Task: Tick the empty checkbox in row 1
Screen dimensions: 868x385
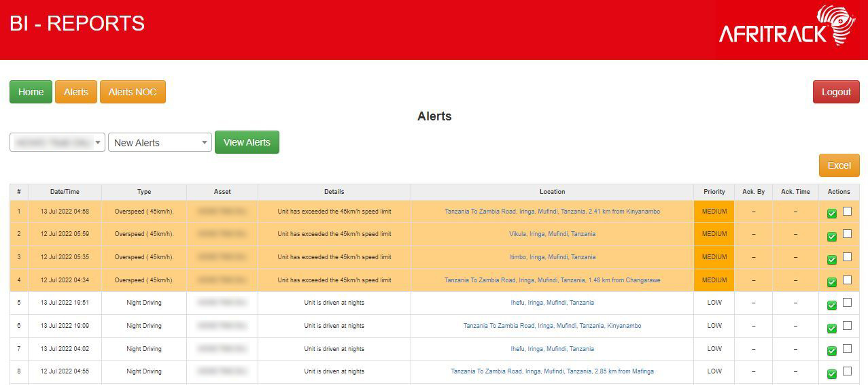Action: tap(847, 211)
